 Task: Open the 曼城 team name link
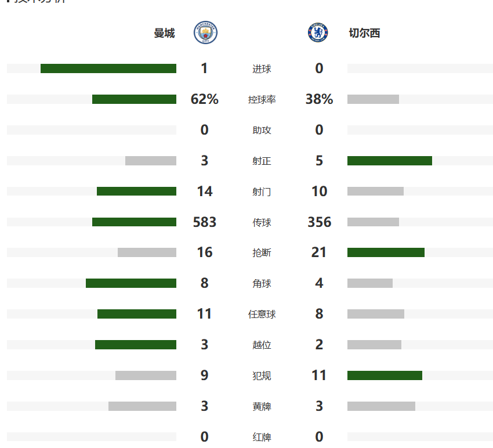click(164, 33)
